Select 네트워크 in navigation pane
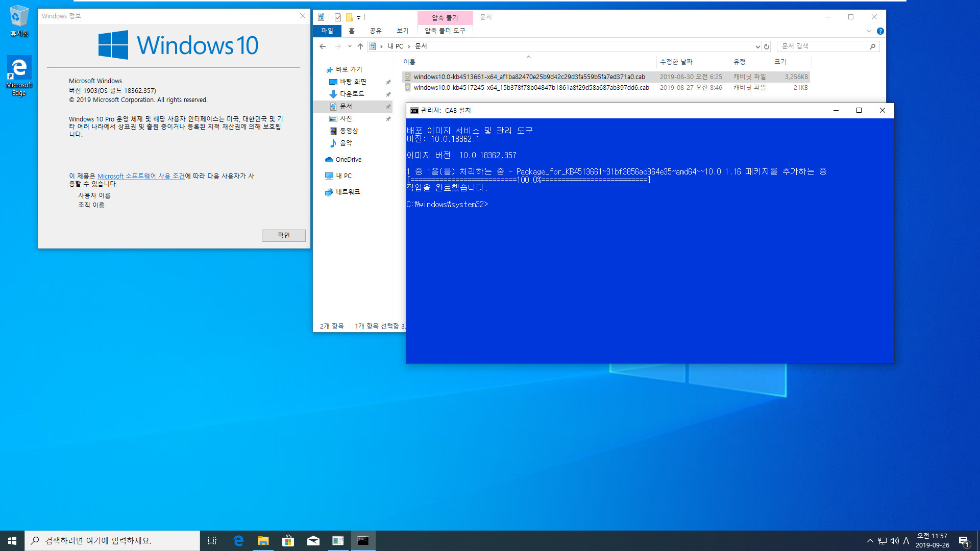The height and width of the screenshot is (551, 980). [348, 192]
